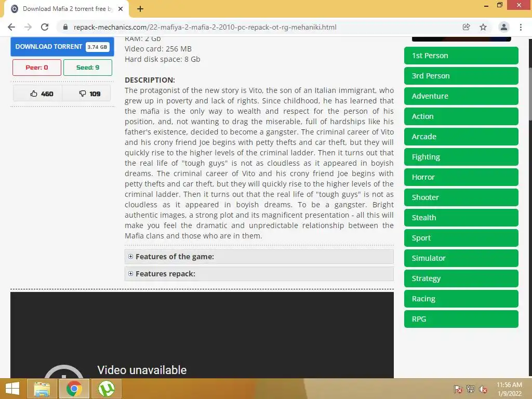Open the Windows Start menu
The height and width of the screenshot is (399, 532).
pyautogui.click(x=12, y=389)
